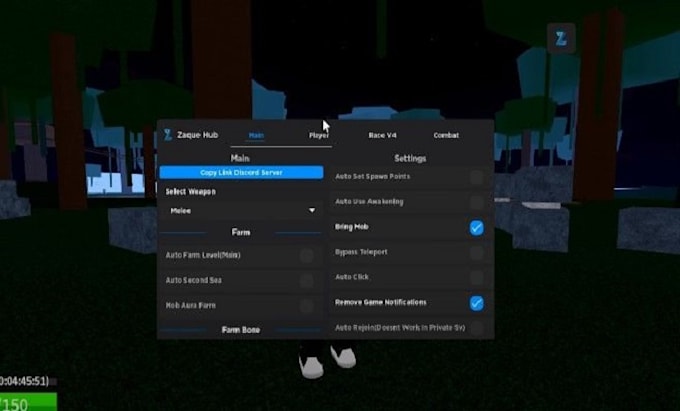Click the Zaque Hub logo in the panel header
The height and width of the screenshot is (411, 680).
click(x=168, y=135)
